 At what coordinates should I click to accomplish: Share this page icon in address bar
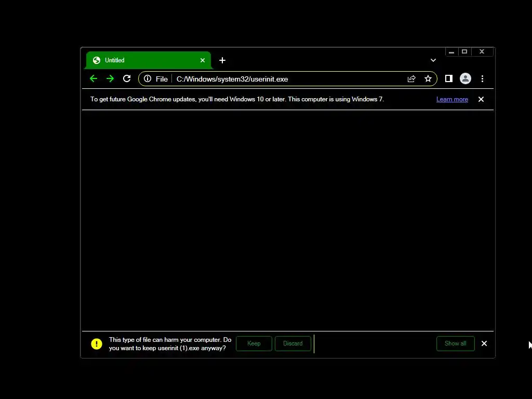pos(411,79)
